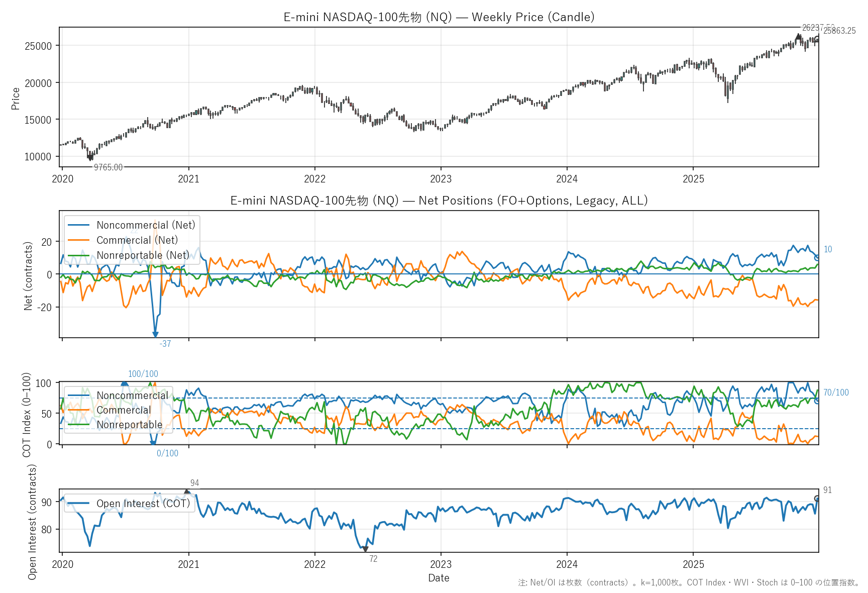Click the Noncommercial net low marker at -37
868x593 pixels.
coord(155,334)
